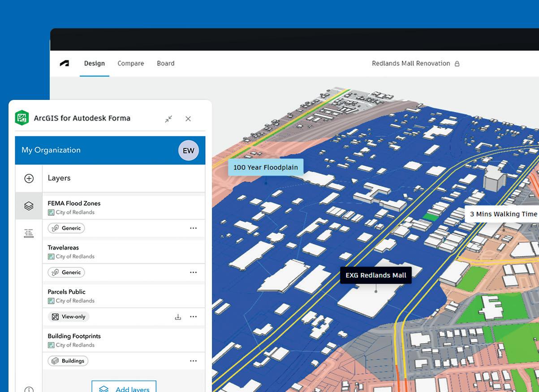Click the Redlands Mall Renovation title

point(411,63)
